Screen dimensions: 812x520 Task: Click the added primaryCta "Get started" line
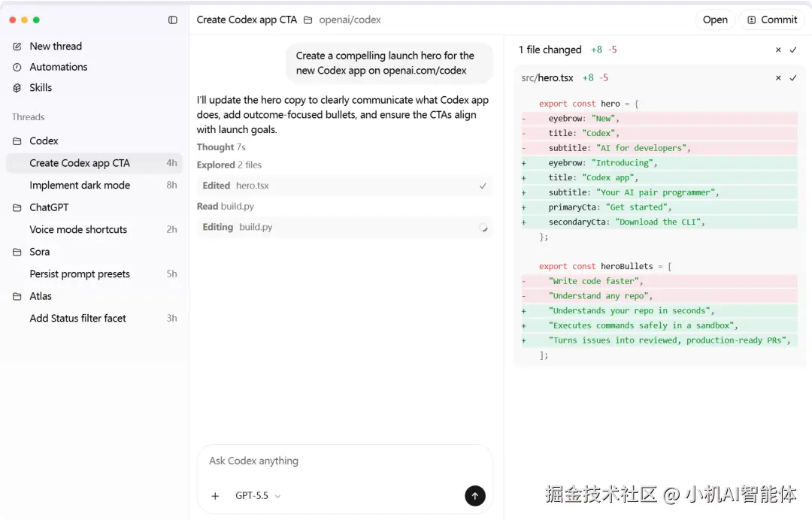point(659,207)
